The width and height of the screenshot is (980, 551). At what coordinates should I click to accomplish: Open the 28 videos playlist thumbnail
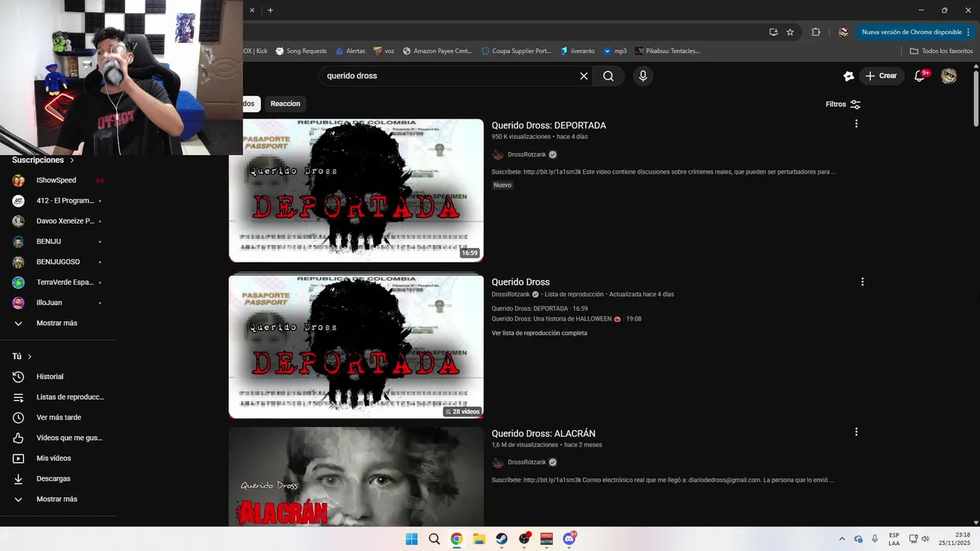pos(356,347)
